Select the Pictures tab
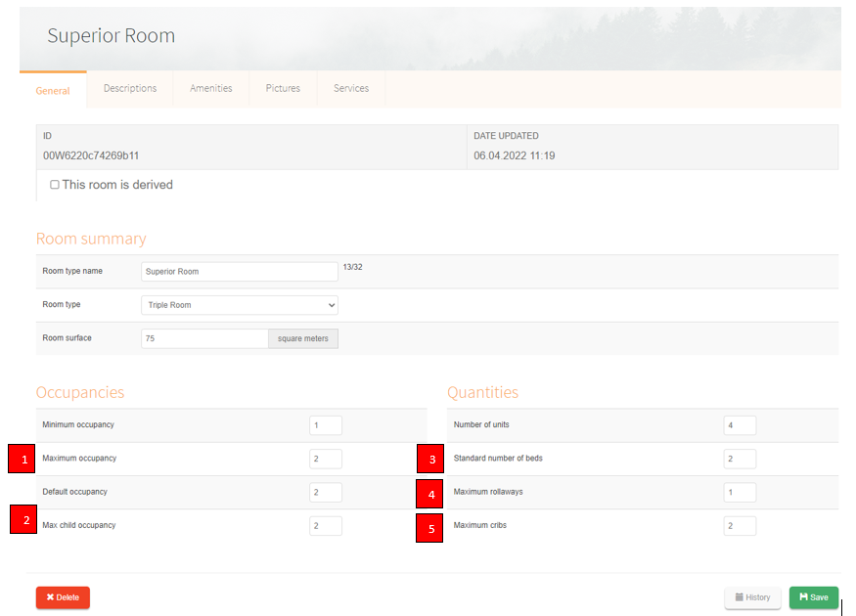This screenshot has height=616, width=856. 283,88
